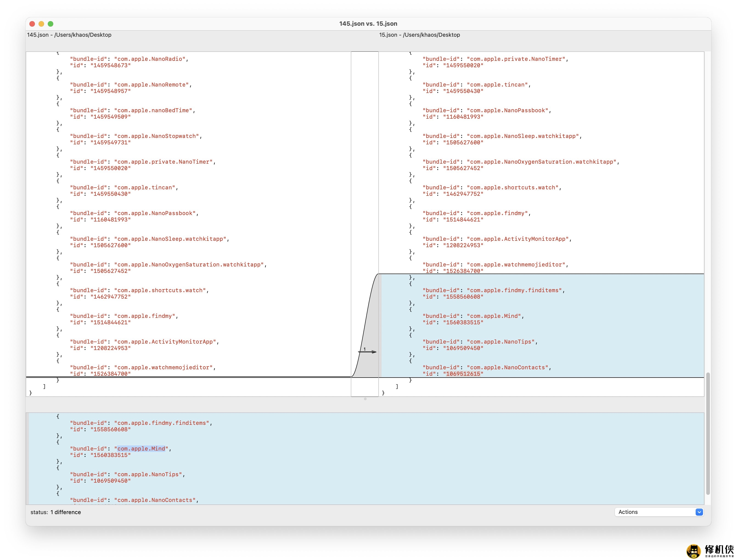
Task: Close the FileMerge comparison window
Action: [x=32, y=24]
